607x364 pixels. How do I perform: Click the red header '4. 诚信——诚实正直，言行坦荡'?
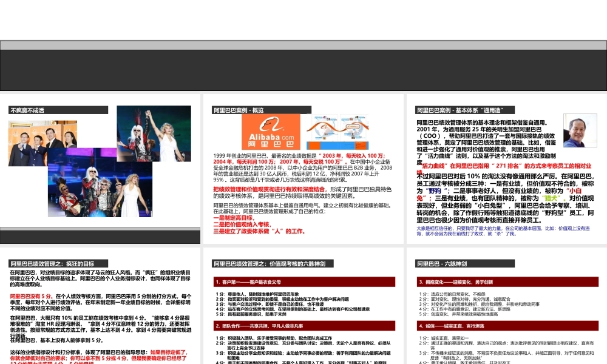(507, 326)
